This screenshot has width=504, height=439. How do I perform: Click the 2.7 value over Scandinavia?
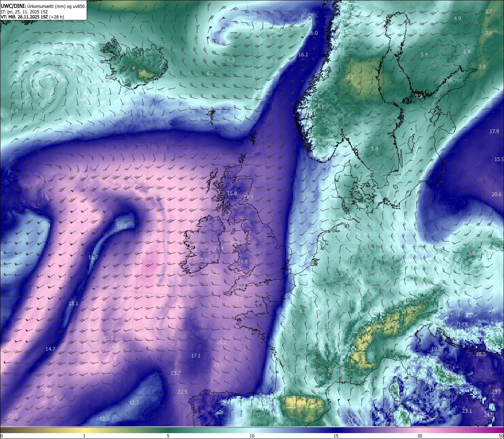tap(350, 78)
